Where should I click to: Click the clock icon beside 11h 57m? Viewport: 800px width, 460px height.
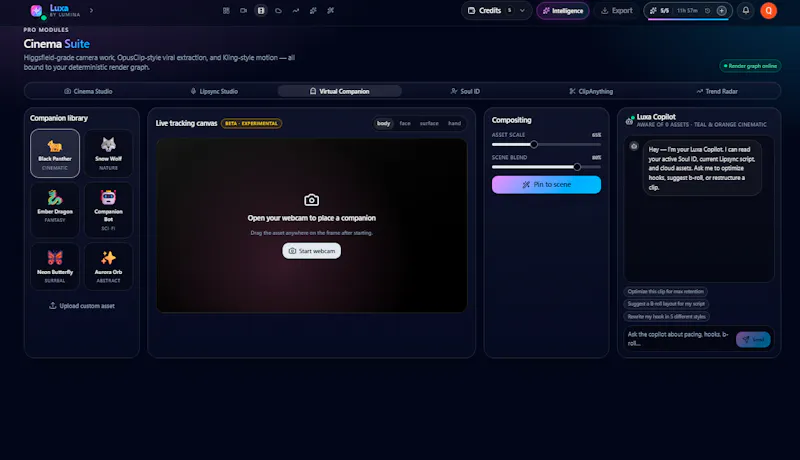click(707, 10)
